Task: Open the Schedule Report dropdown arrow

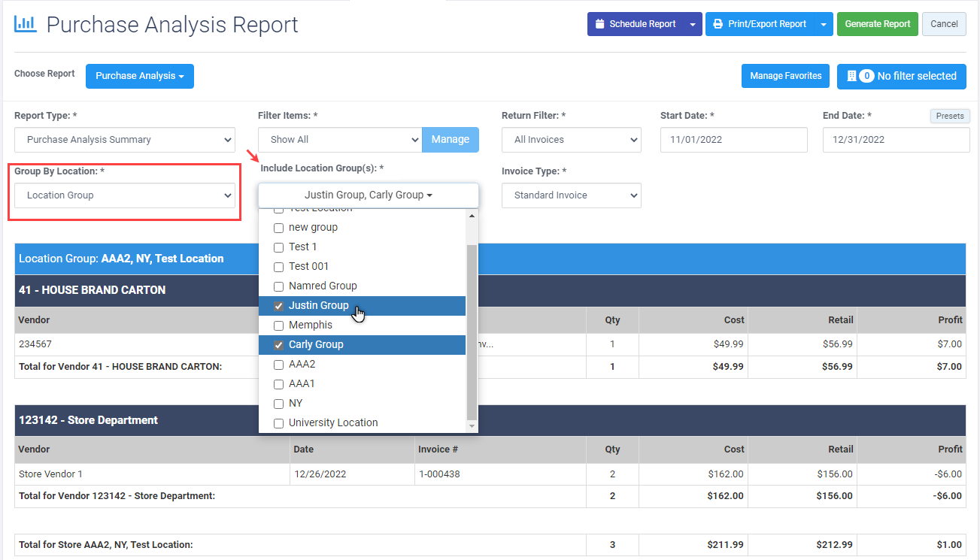Action: tap(693, 24)
